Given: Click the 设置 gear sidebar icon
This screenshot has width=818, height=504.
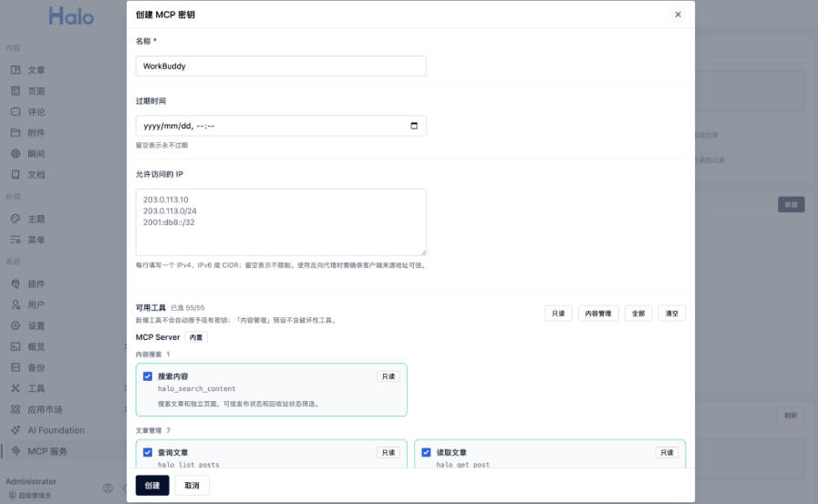Looking at the screenshot, I should coord(16,325).
